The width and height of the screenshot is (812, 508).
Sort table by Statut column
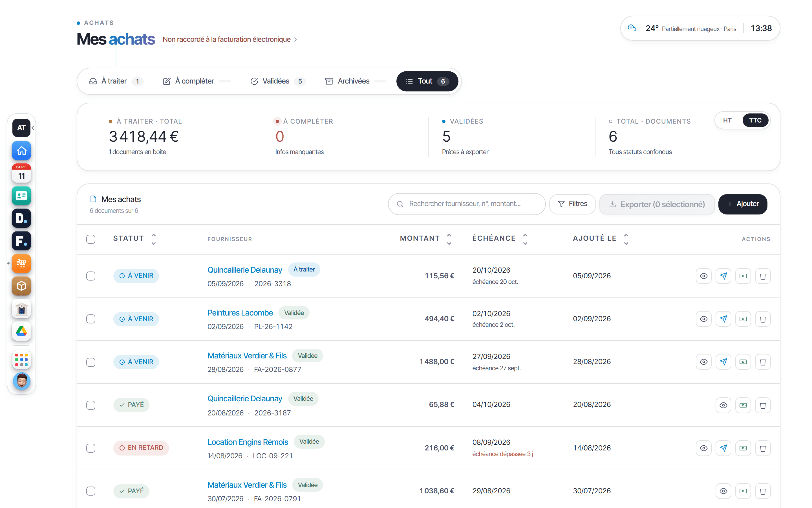(134, 238)
